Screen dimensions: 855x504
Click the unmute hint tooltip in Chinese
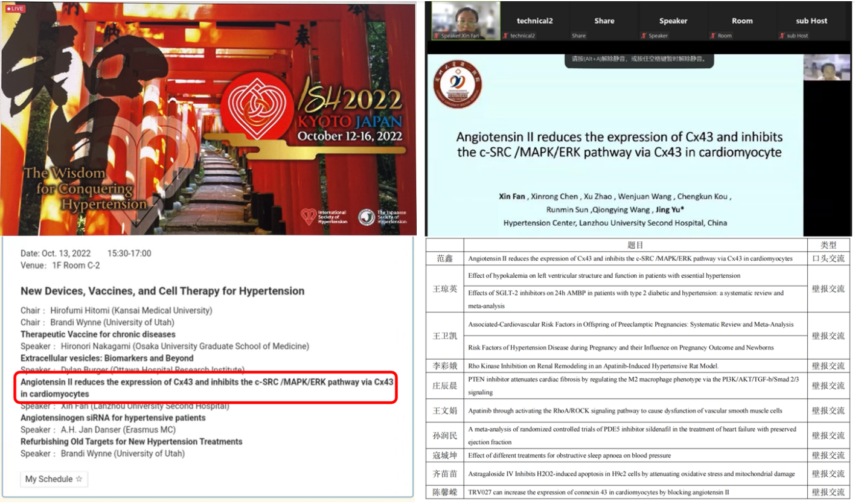tap(636, 59)
